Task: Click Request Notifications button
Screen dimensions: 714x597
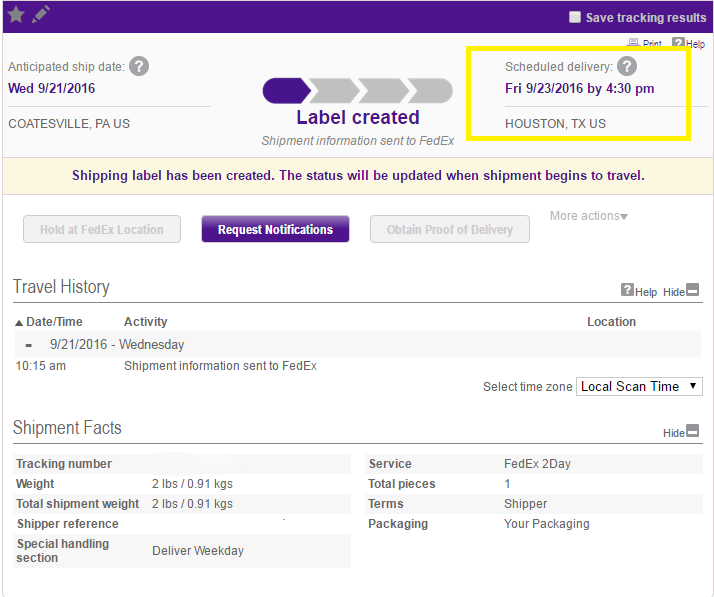Action: [x=275, y=229]
